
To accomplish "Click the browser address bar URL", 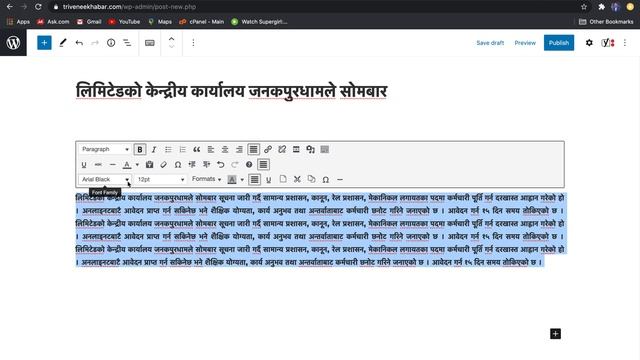I will click(x=129, y=7).
